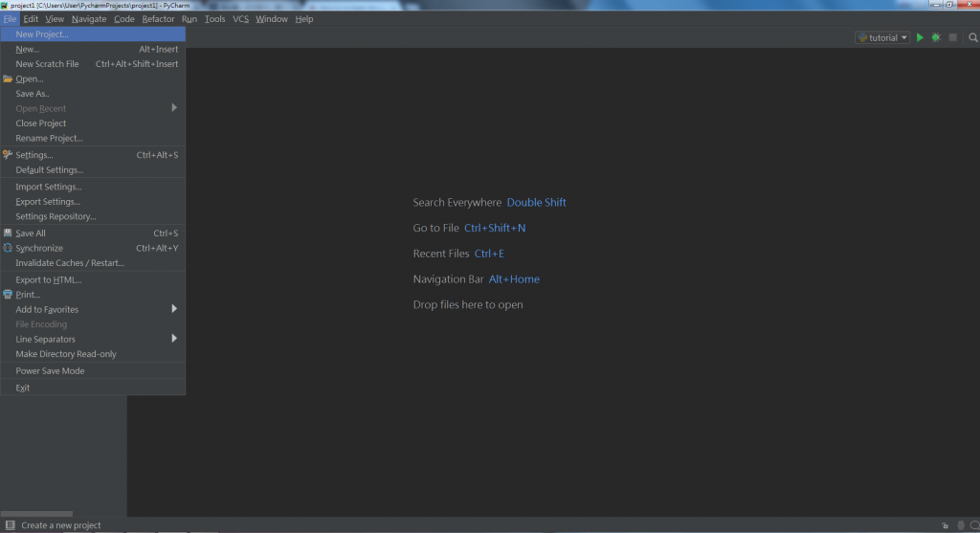Viewport: 980px width, 533px height.
Task: Select Save All
Action: pos(93,233)
